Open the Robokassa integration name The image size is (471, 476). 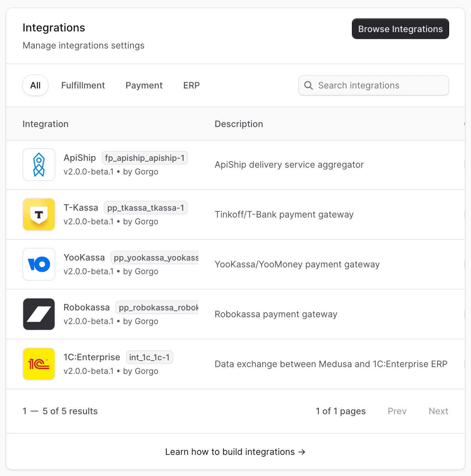pyautogui.click(x=87, y=307)
